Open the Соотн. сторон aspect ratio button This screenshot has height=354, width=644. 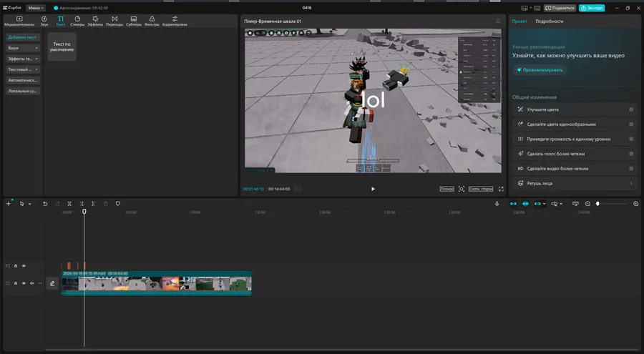point(481,189)
